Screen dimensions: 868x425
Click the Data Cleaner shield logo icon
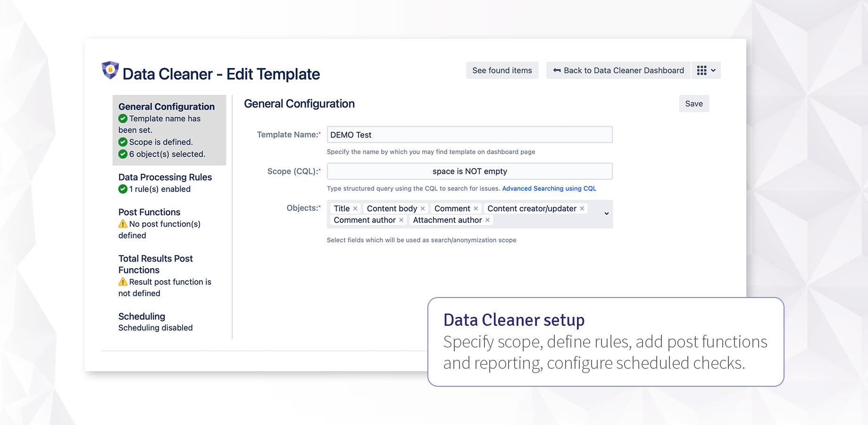tap(110, 70)
